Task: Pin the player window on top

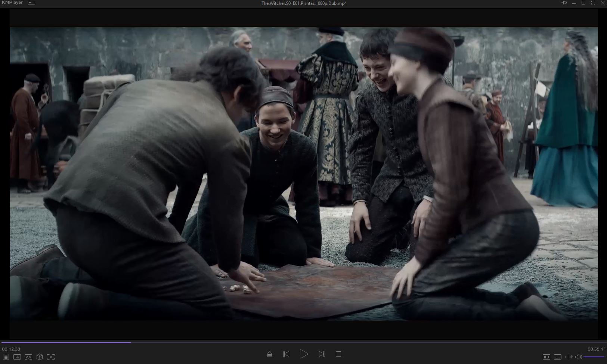Action: (x=564, y=3)
